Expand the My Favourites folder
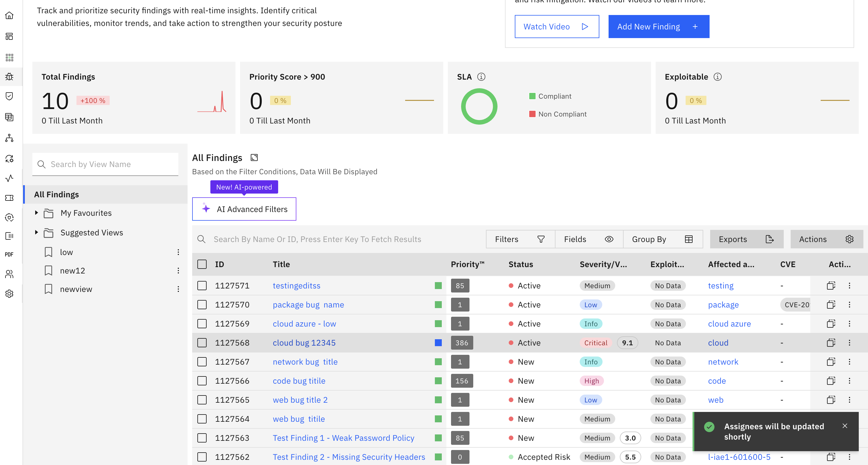This screenshot has width=868, height=465. pos(36,213)
